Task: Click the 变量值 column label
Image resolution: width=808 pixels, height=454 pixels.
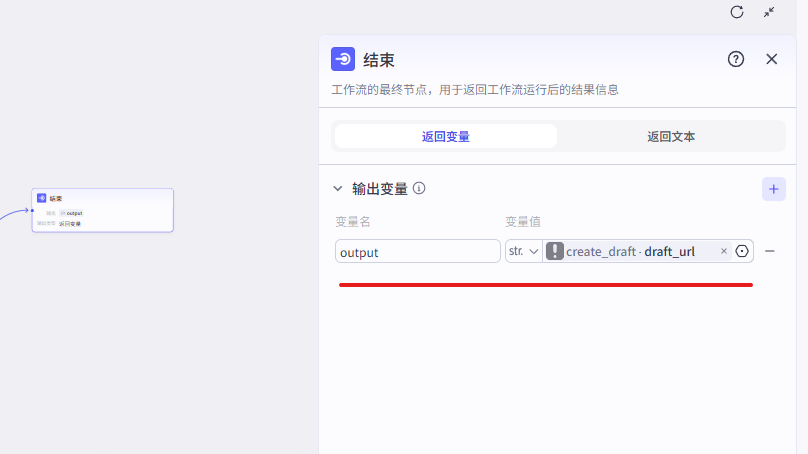Action: tap(523, 222)
